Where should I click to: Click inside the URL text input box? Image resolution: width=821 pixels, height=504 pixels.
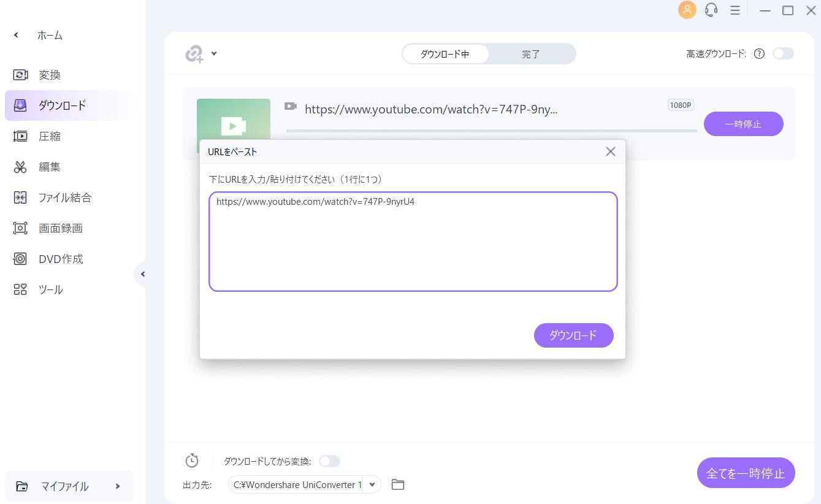(x=413, y=242)
